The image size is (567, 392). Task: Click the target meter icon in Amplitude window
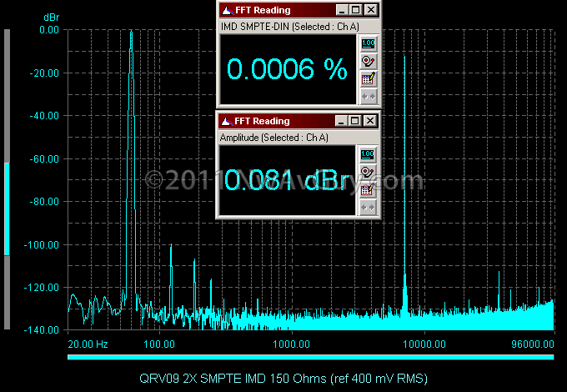coord(368,172)
